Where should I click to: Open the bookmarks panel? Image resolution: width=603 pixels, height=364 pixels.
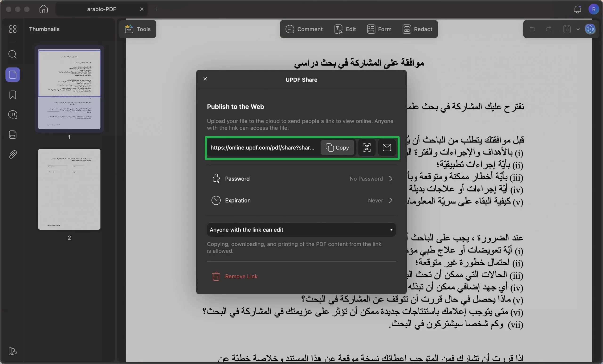(12, 95)
